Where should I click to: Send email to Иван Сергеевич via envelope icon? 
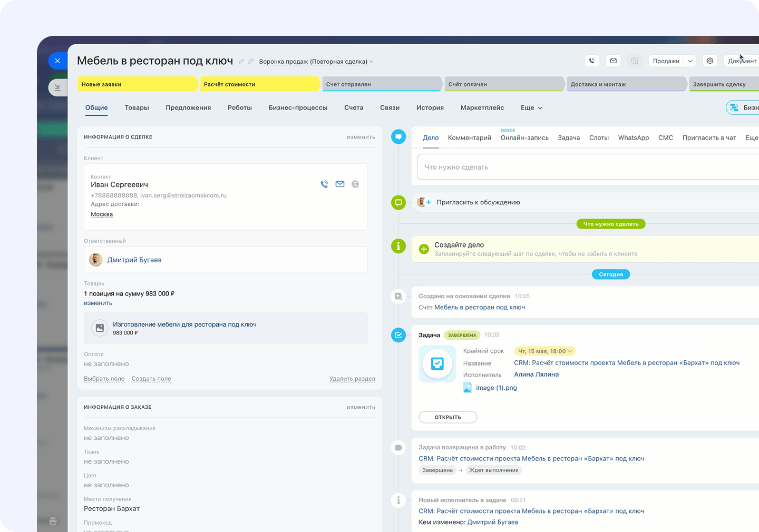[340, 184]
